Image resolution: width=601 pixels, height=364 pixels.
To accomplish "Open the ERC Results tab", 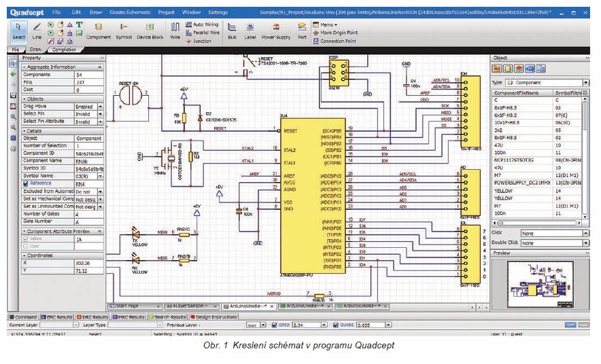I will pyautogui.click(x=56, y=317).
